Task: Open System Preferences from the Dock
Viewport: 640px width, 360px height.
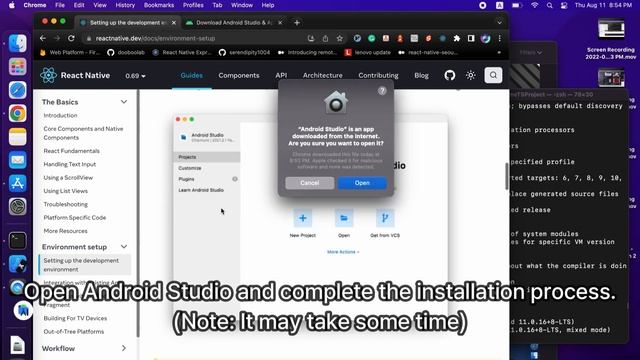Action: point(18,207)
